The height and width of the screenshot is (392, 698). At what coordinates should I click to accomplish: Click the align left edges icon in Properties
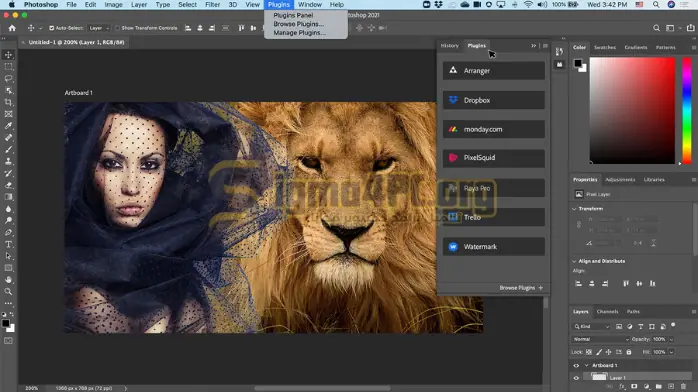[x=578, y=283]
